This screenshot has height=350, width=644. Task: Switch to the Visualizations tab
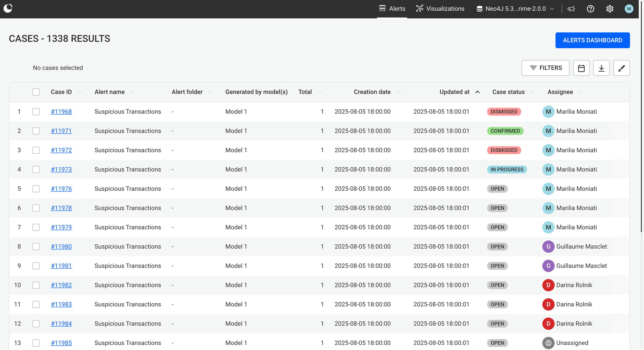pos(440,9)
